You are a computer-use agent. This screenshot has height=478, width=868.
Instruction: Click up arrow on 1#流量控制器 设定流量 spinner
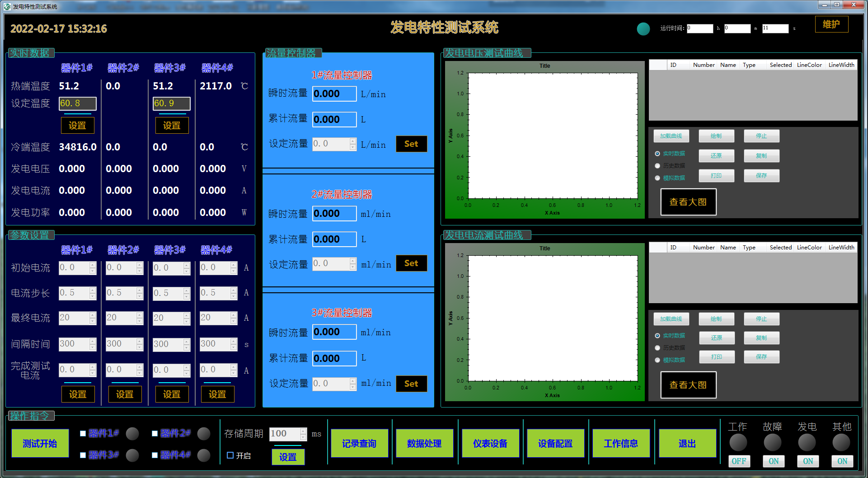(353, 141)
